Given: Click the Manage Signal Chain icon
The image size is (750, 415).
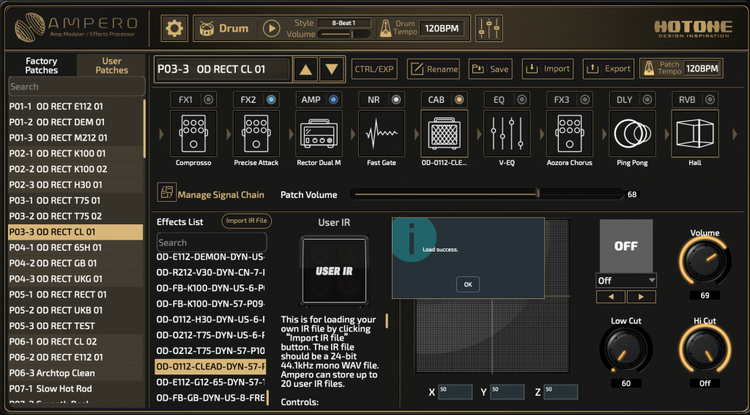Looking at the screenshot, I should click(x=166, y=192).
